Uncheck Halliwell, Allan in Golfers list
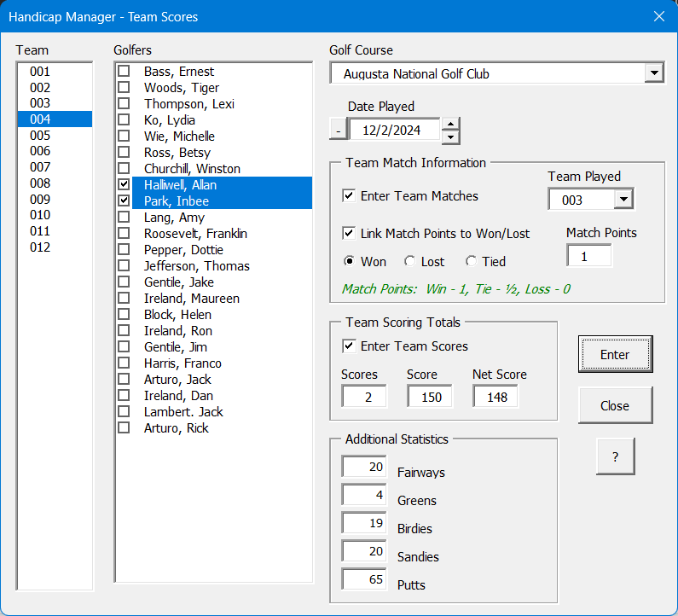 tap(124, 184)
